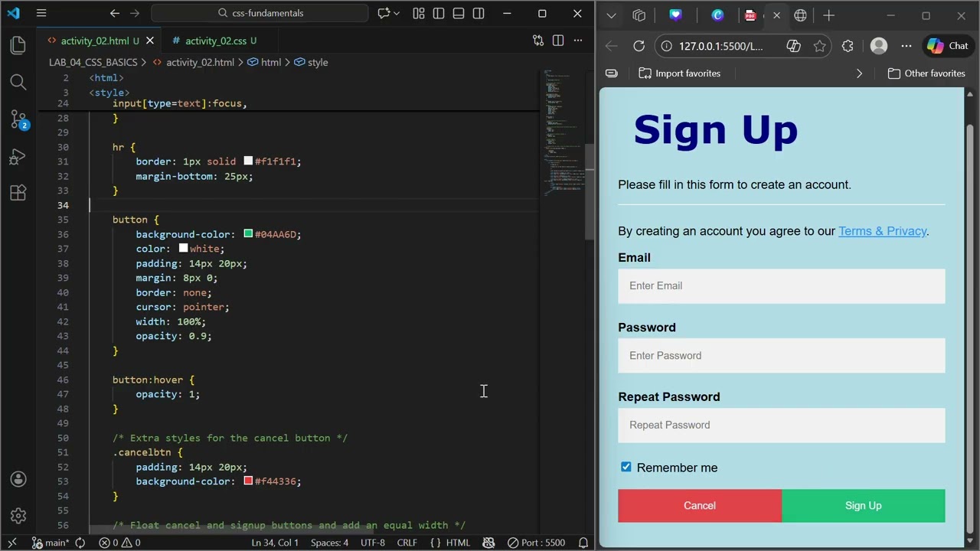The height and width of the screenshot is (551, 980).
Task: Open the Search view in activity bar
Action: point(18,82)
